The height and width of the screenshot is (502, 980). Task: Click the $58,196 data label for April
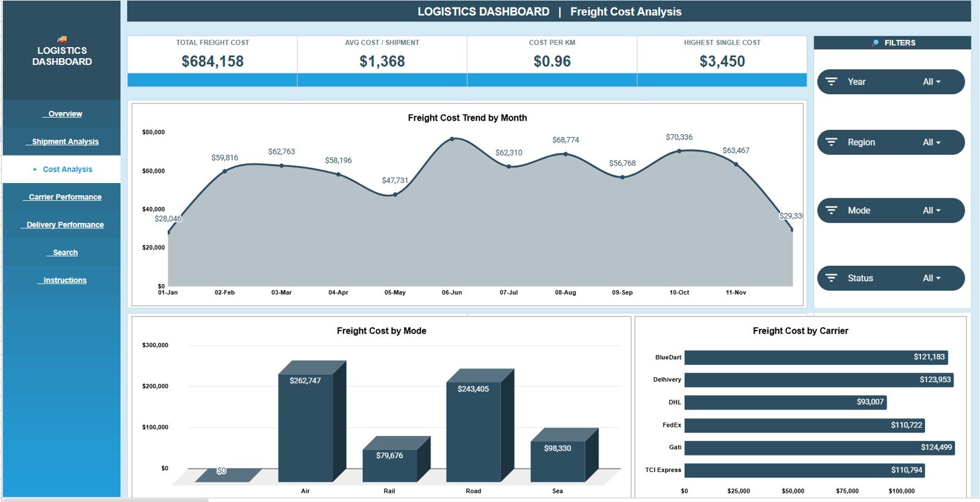[339, 160]
